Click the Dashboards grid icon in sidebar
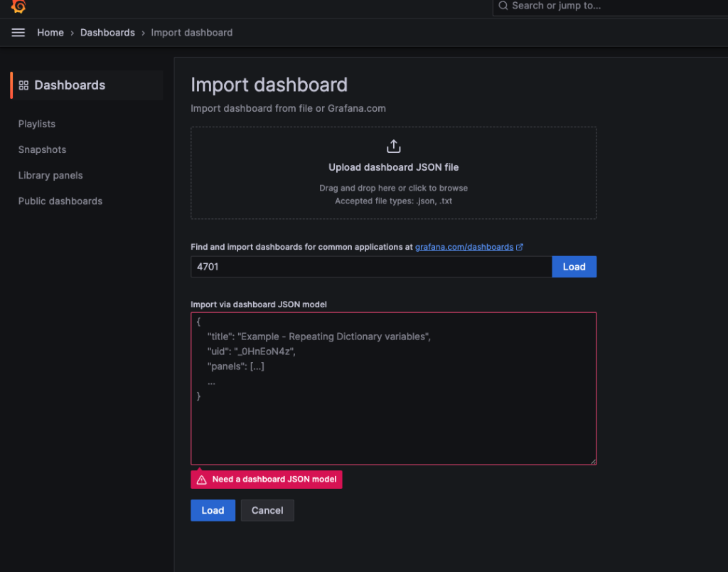The width and height of the screenshot is (728, 572). (23, 85)
